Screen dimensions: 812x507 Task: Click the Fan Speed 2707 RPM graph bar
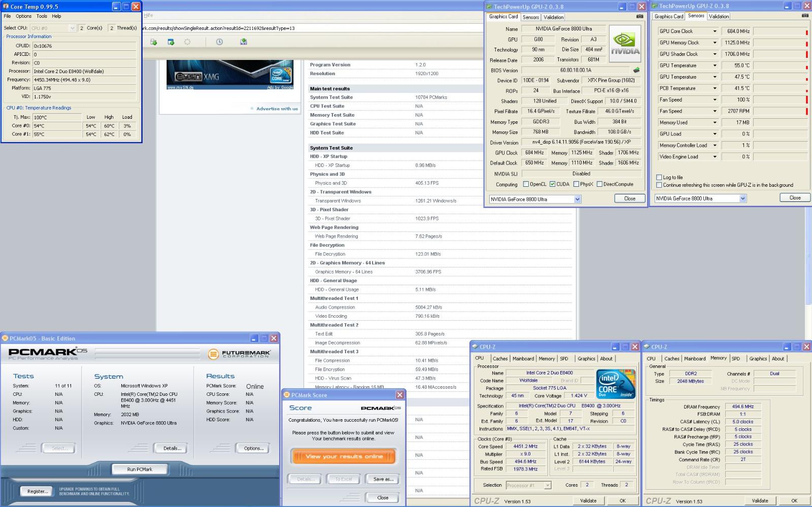[x=781, y=111]
